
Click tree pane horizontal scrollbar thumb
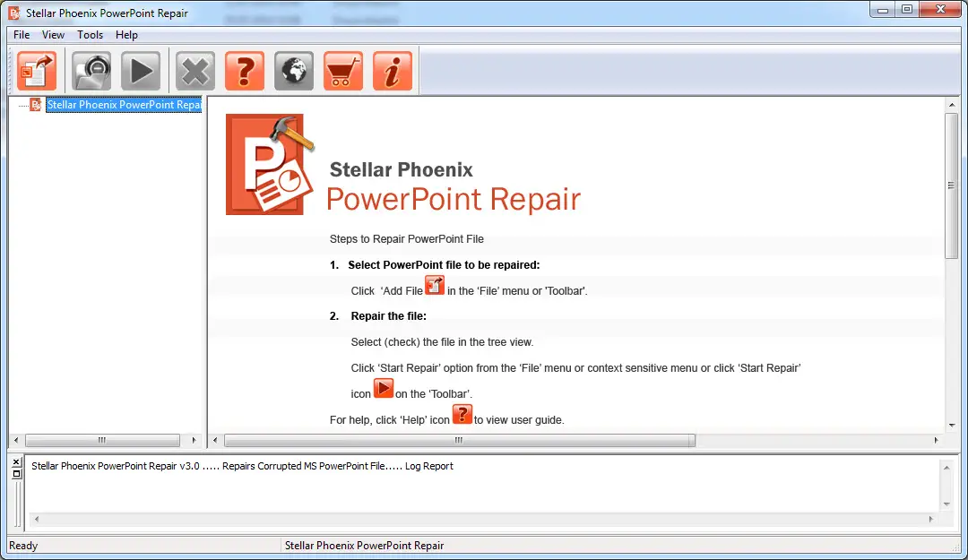coord(102,440)
